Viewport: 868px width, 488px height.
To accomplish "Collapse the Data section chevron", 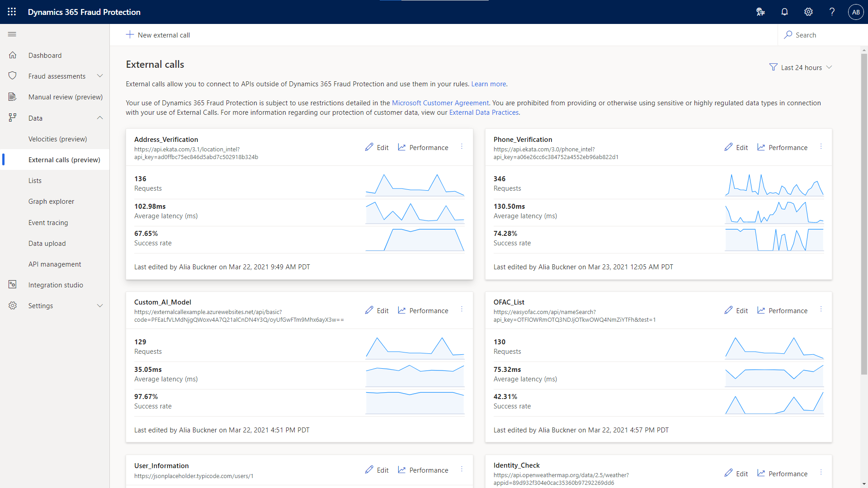I will [99, 118].
